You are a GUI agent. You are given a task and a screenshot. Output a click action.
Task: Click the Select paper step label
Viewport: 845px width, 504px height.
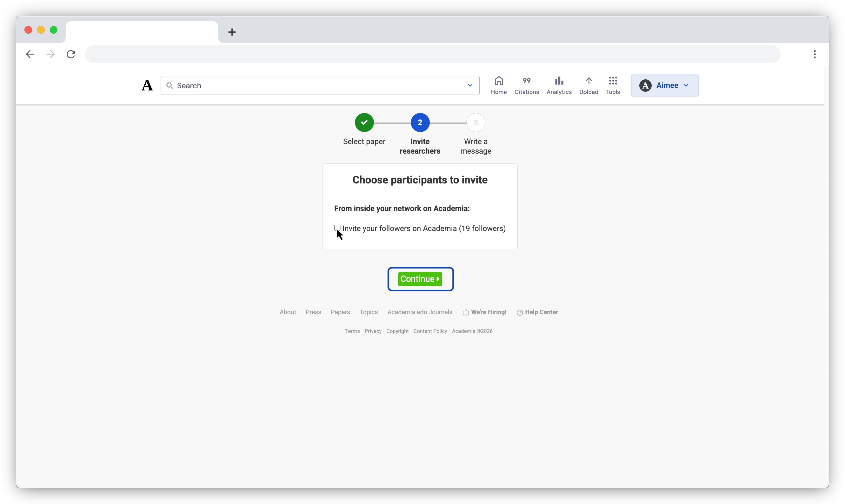coord(364,141)
